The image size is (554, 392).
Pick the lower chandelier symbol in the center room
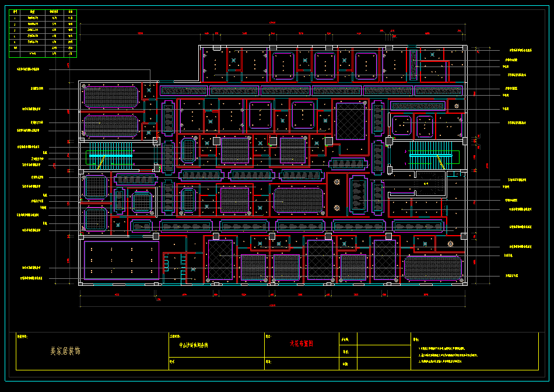(x=336, y=207)
